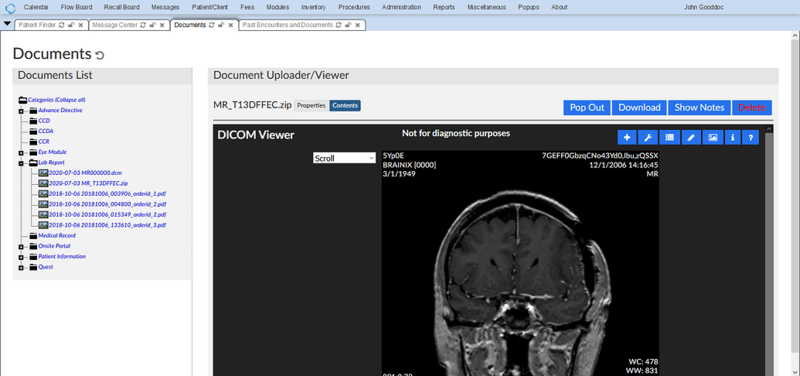Image resolution: width=800 pixels, height=376 pixels.
Task: Refresh the Past Encounters and Documents tab
Action: click(339, 25)
